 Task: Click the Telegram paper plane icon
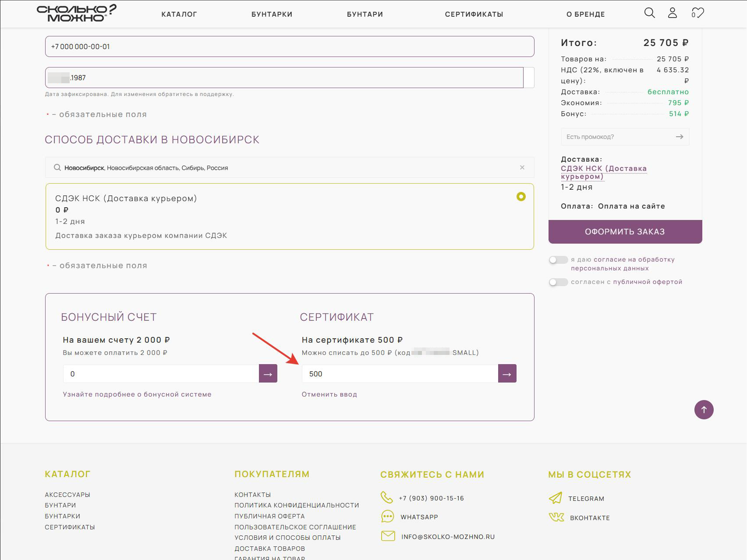(x=556, y=498)
